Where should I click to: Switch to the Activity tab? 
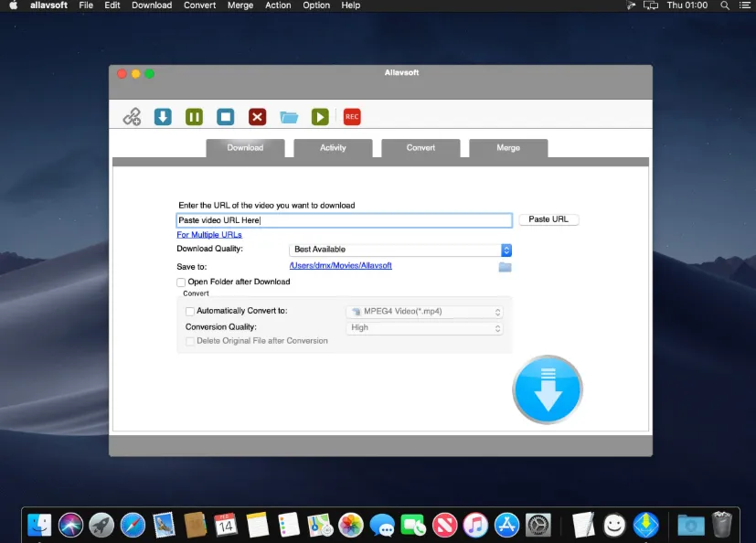pyautogui.click(x=333, y=148)
